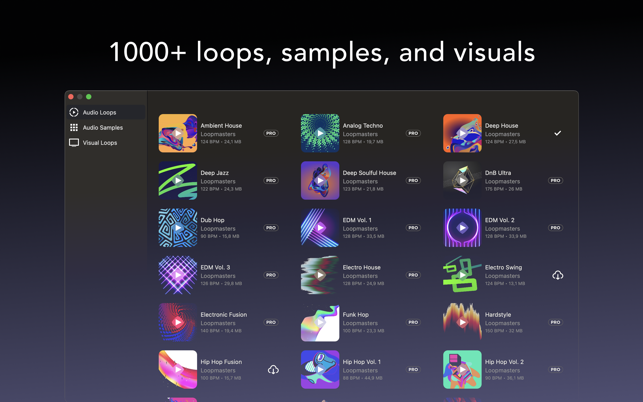Click the PRO badge for EDM Vol. 3
The height and width of the screenshot is (402, 643).
click(271, 275)
